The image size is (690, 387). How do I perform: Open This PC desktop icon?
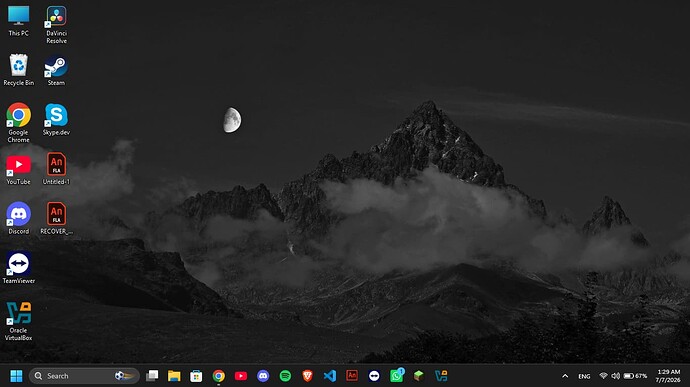18,21
